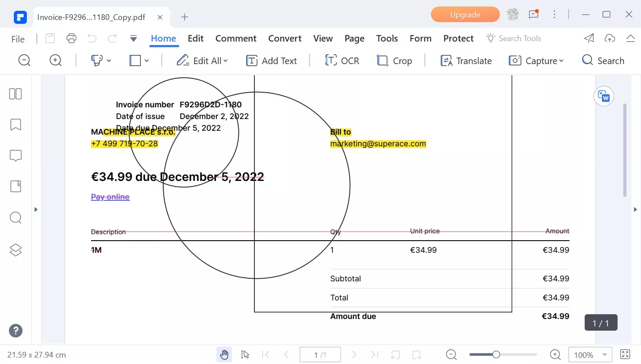Open the three-dot more options menu
641x364 pixels.
pos(554,14)
